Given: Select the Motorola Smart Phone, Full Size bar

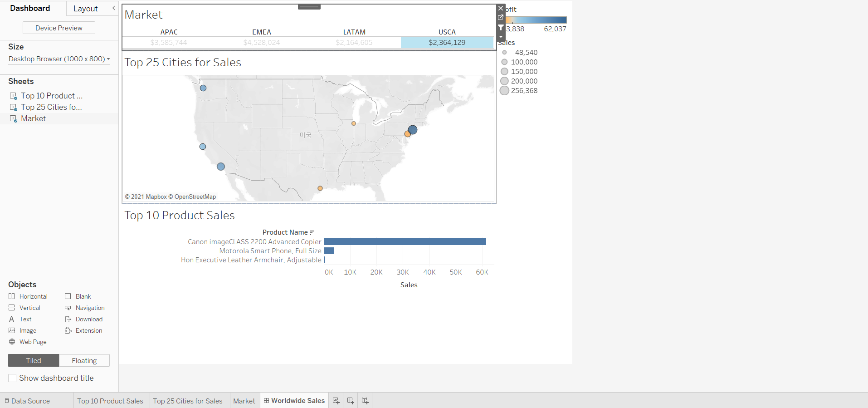Looking at the screenshot, I should click(329, 251).
